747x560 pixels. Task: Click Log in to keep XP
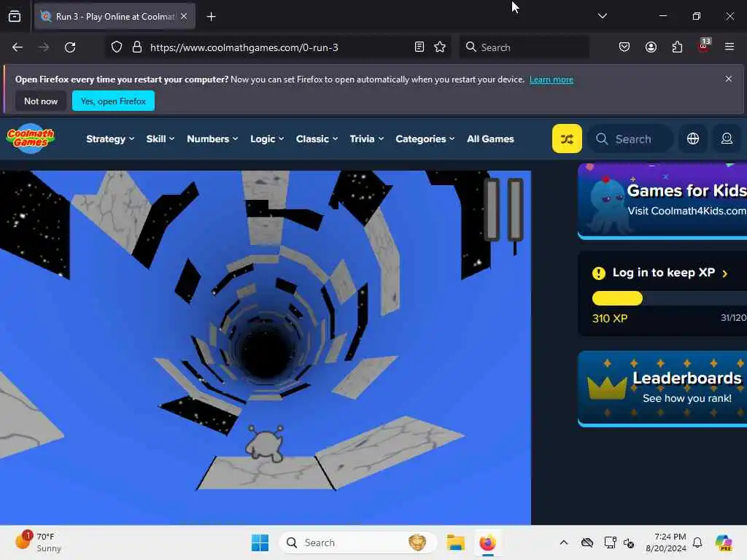pyautogui.click(x=663, y=273)
